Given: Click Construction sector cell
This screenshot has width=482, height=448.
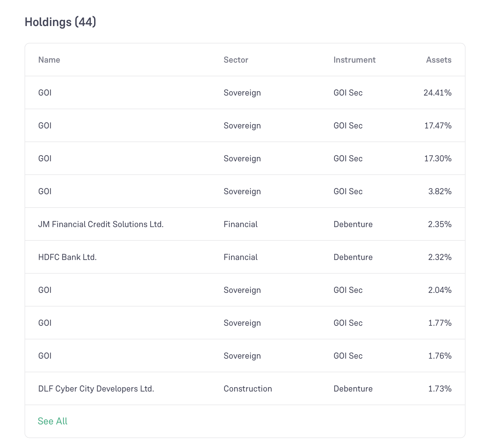Looking at the screenshot, I should (248, 389).
